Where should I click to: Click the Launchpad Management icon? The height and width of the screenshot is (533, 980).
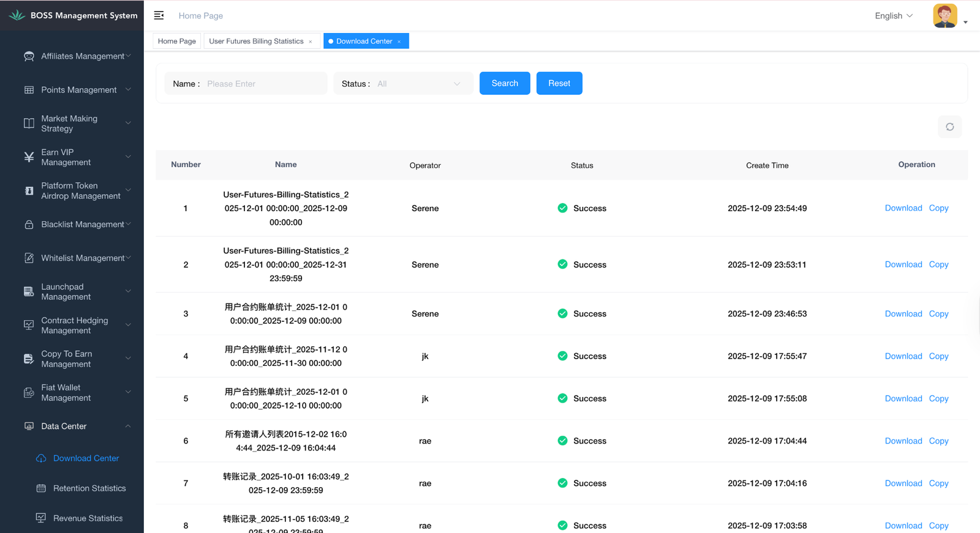pyautogui.click(x=29, y=292)
